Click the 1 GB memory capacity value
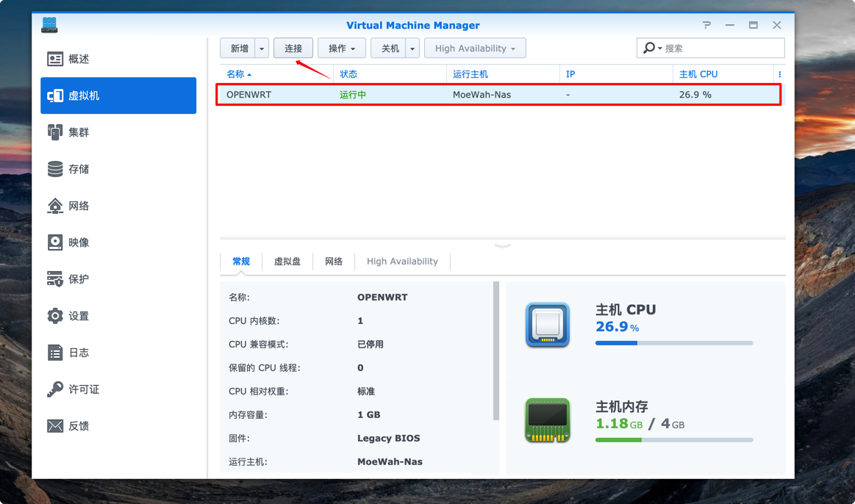The image size is (855, 504). tap(368, 414)
